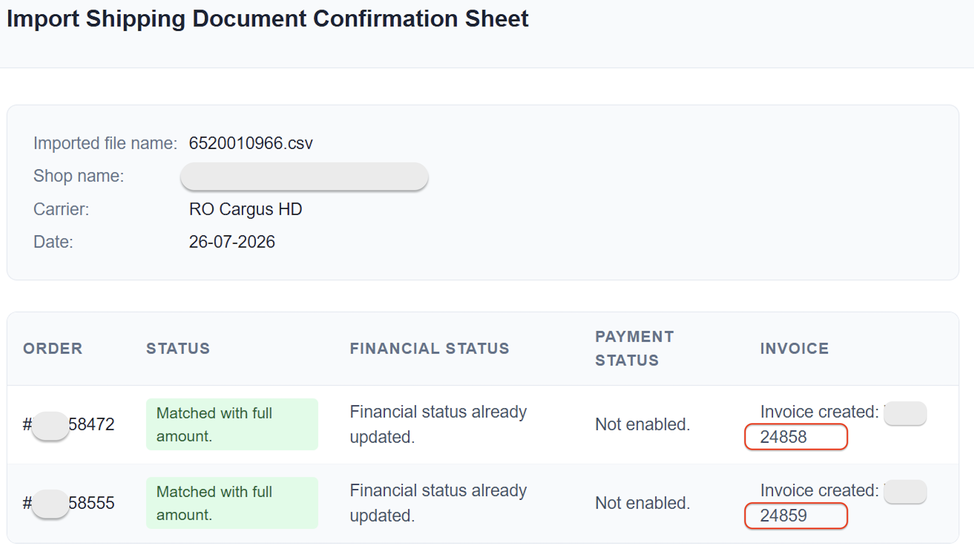This screenshot has width=974, height=560.
Task: Click the PAYMENT STATUS column header
Action: (634, 349)
